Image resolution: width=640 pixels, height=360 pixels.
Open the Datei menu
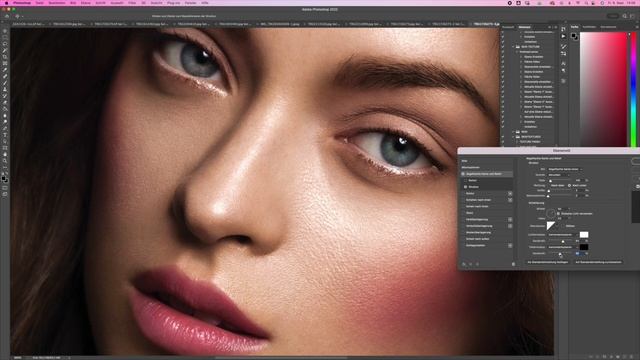click(40, 3)
